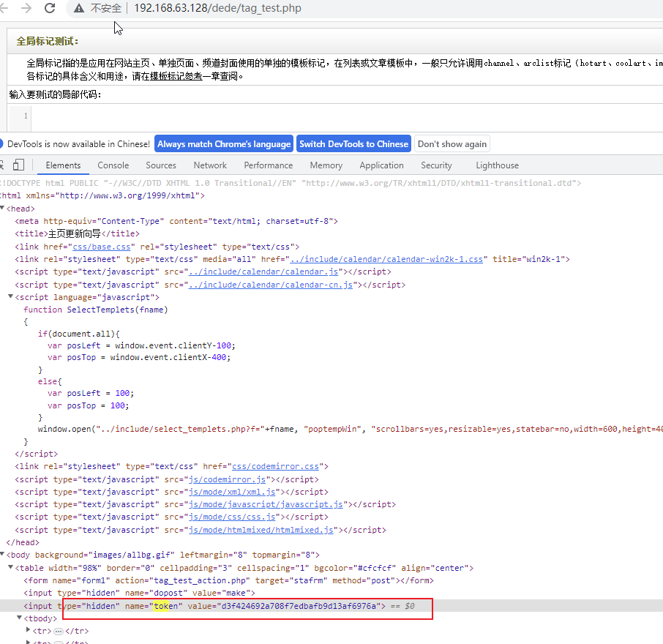The image size is (663, 644).
Task: Open the calendar-win2k-1.css link
Action: tap(386, 259)
